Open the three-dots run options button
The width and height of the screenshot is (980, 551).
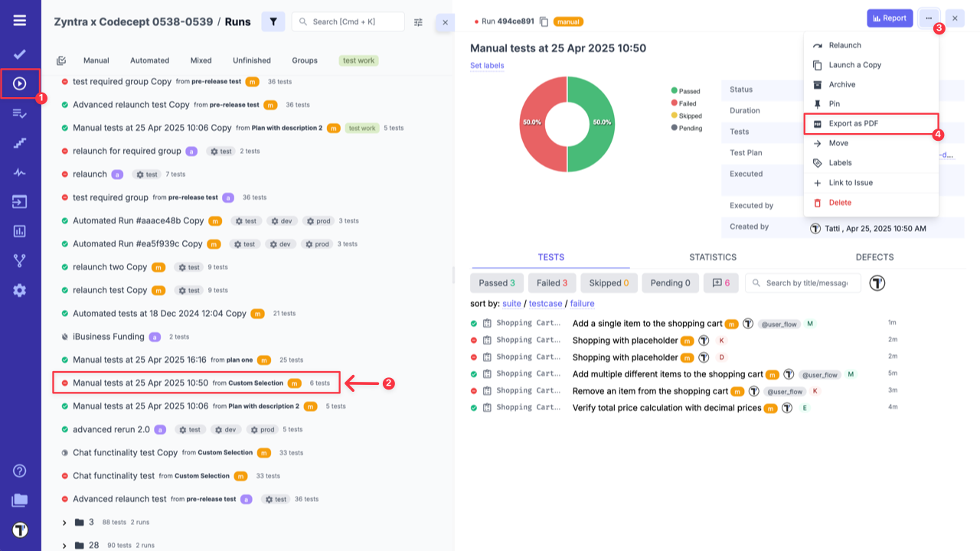928,18
